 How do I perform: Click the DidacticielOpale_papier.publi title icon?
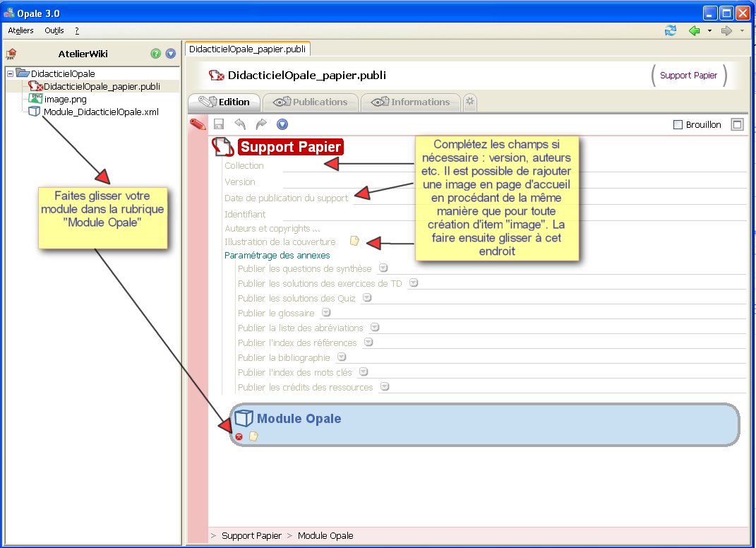tap(217, 76)
